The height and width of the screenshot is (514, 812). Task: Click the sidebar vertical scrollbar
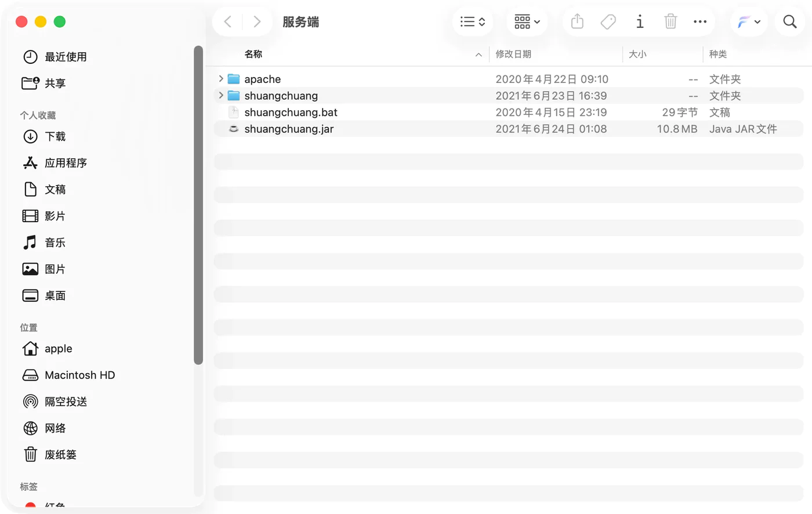point(198,205)
